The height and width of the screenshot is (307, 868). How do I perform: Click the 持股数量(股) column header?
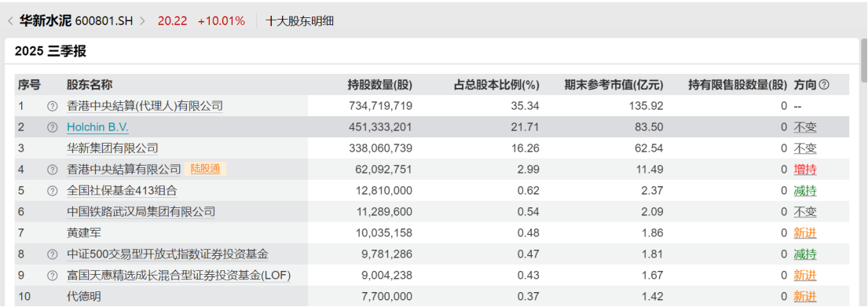379,85
